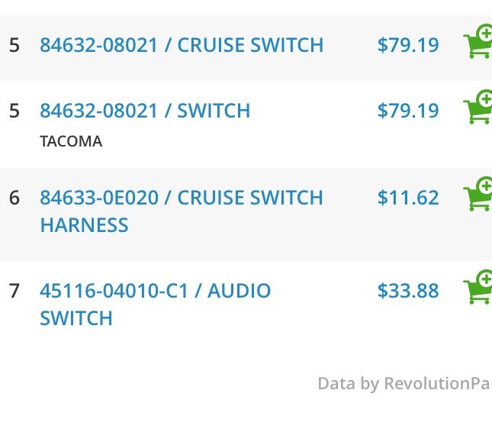Click reference number 6

point(14,198)
